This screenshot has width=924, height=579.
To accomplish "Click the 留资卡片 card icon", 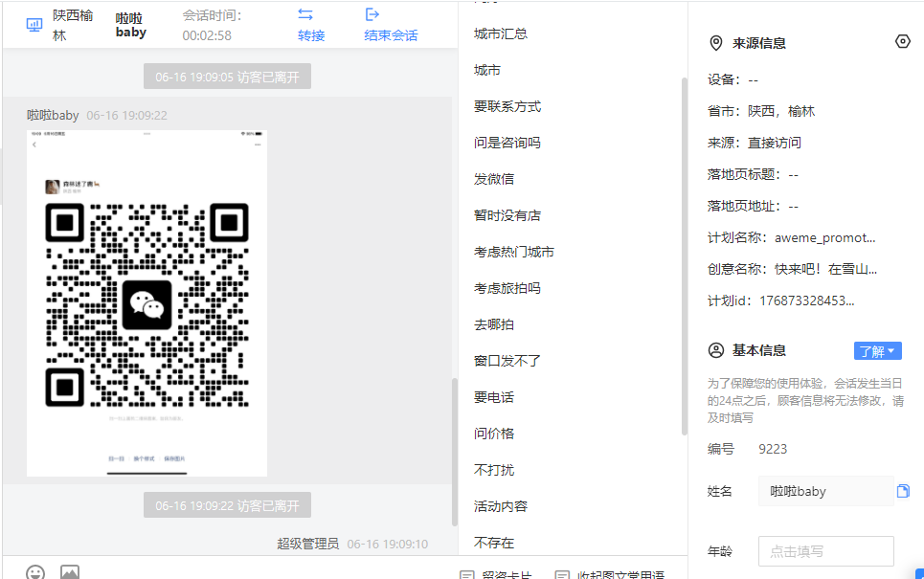I will (466, 575).
